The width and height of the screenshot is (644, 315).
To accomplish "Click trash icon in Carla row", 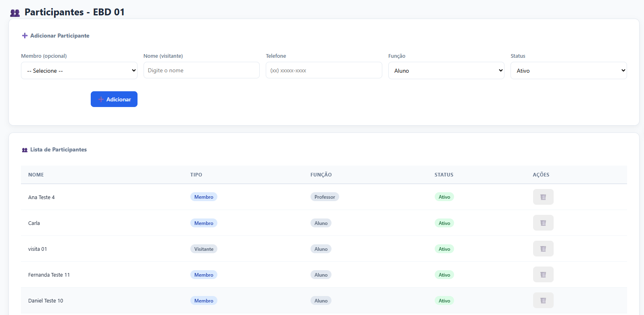I will click(x=543, y=223).
